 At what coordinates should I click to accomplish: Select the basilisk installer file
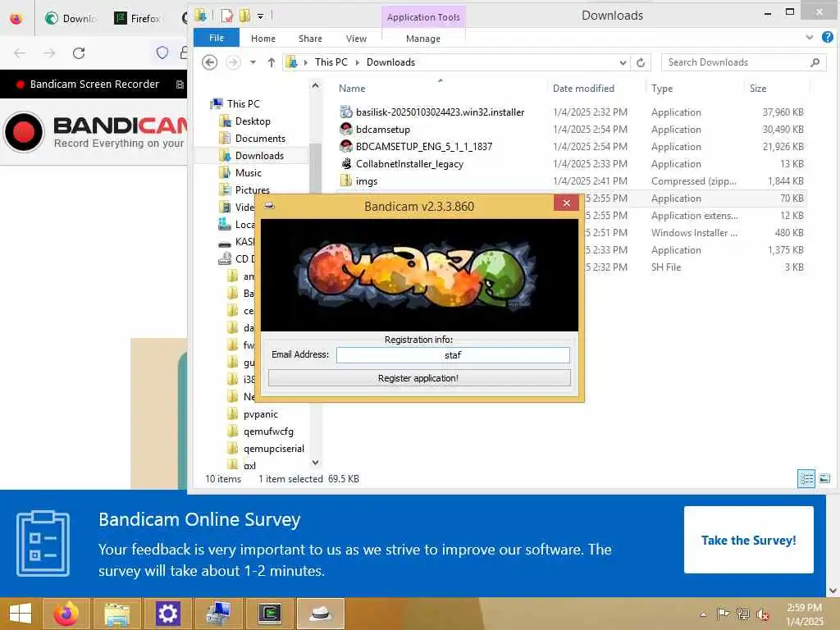440,112
